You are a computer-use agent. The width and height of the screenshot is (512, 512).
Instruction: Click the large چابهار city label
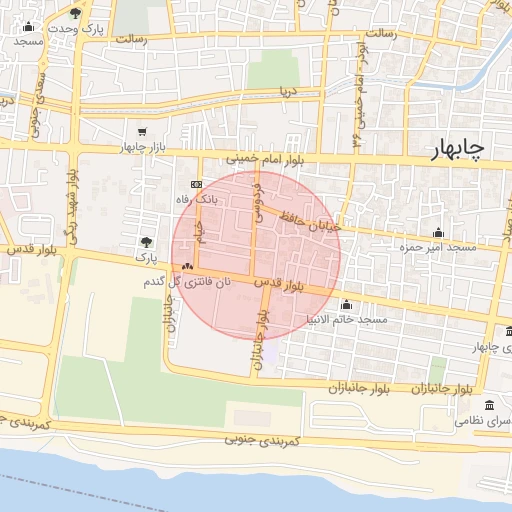[x=458, y=149]
